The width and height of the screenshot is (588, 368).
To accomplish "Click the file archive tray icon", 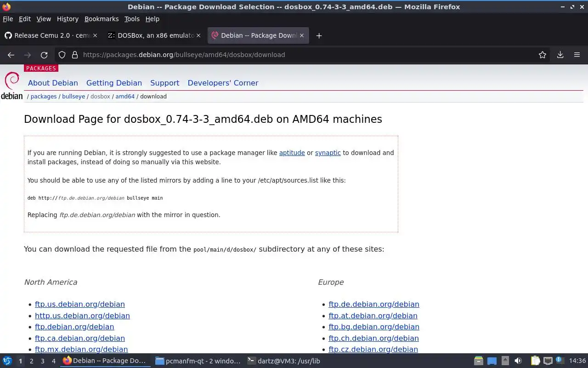I will (479, 361).
